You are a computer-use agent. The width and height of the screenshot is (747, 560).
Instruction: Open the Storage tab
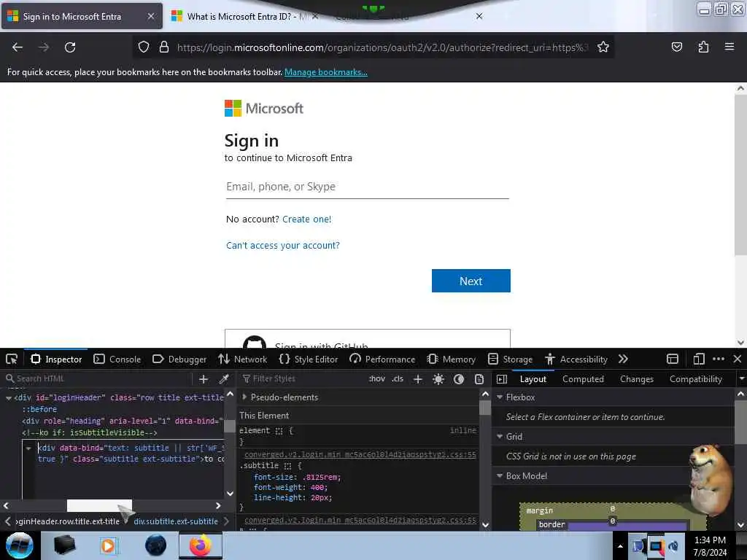point(510,359)
